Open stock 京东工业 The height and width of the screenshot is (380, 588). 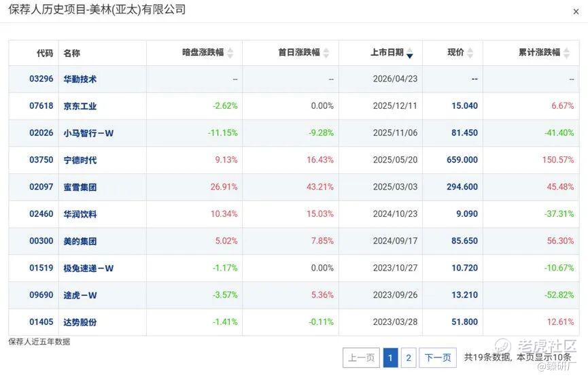(80, 106)
